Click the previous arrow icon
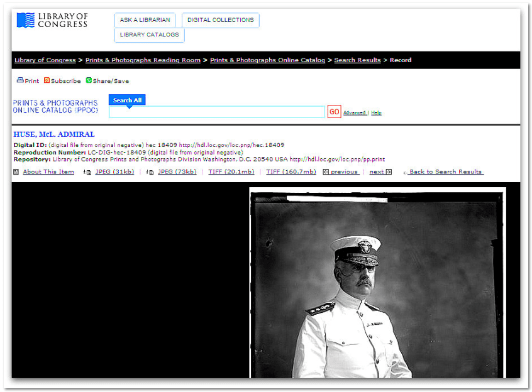Screen dimensions: 532x392 click(x=326, y=171)
